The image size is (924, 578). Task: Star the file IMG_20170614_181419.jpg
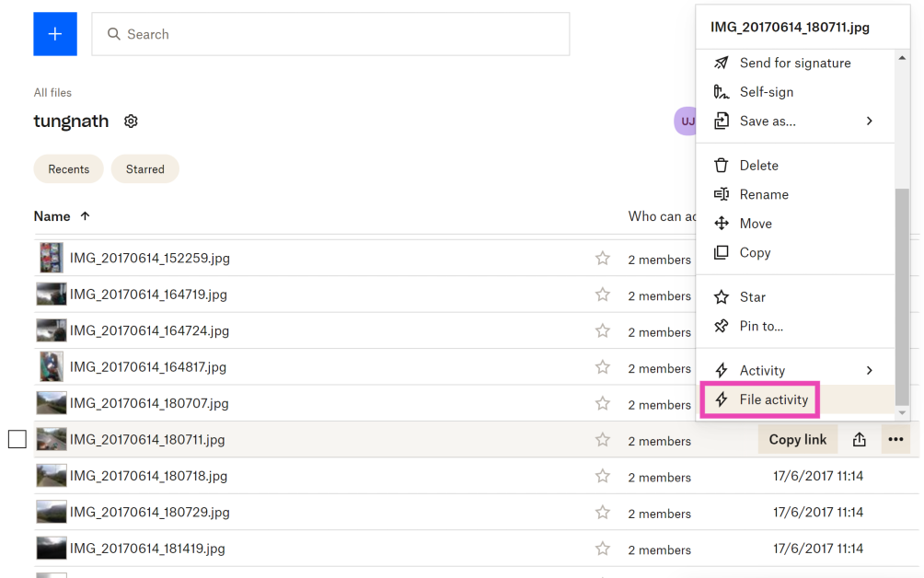[x=603, y=549]
